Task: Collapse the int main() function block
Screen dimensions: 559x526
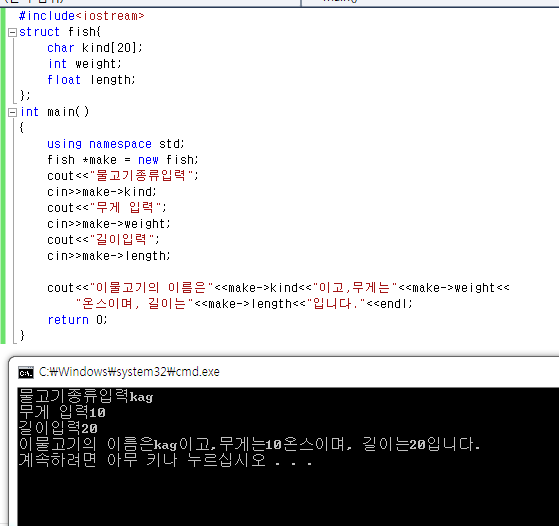Action: (12, 113)
